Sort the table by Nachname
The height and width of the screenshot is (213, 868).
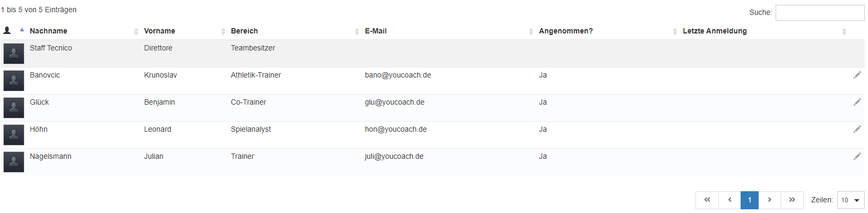48,31
